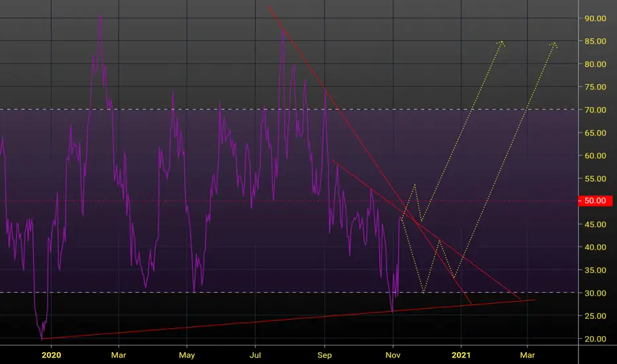This screenshot has width=617, height=364.
Task: Click the red 50.00 price label
Action: 595,201
